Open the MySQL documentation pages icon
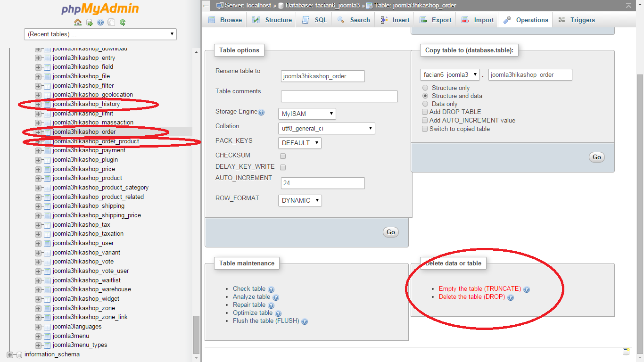The image size is (644, 362). pos(111,22)
